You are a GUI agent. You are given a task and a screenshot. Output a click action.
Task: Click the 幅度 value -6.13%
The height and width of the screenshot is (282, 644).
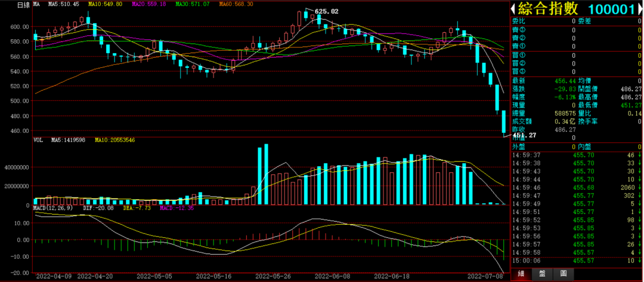tap(564, 97)
